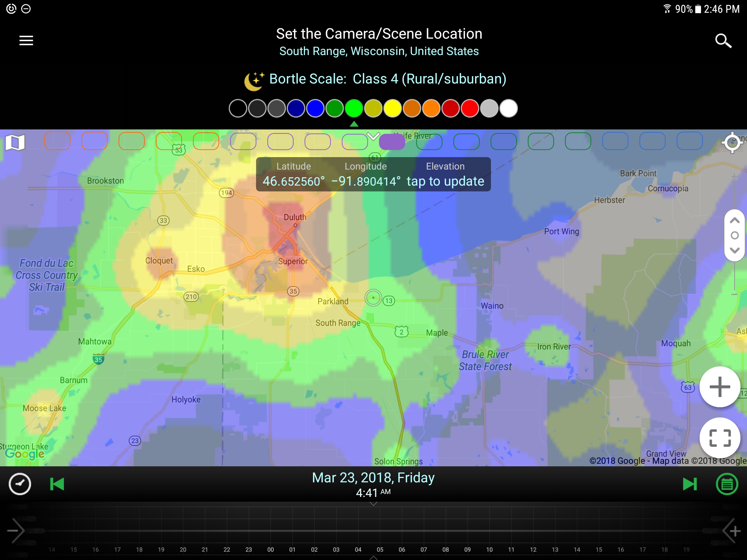
Task: Select the first orange page indicator
Action: tap(57, 141)
